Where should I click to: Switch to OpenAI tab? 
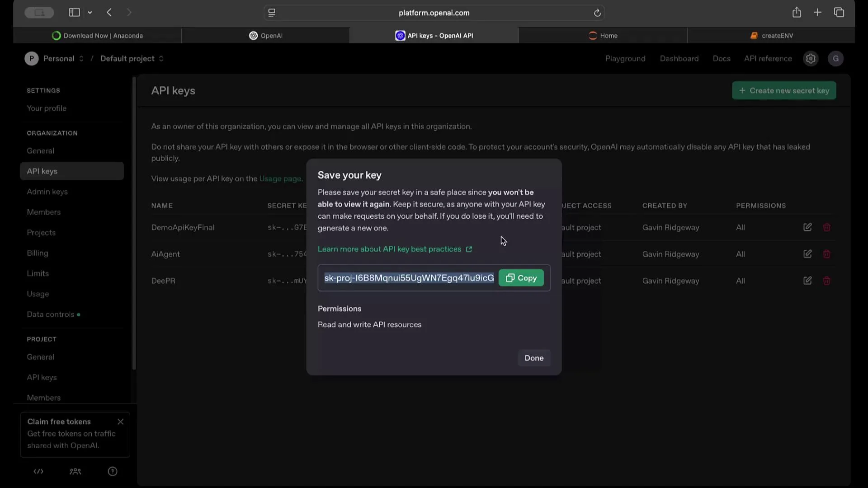tap(266, 36)
